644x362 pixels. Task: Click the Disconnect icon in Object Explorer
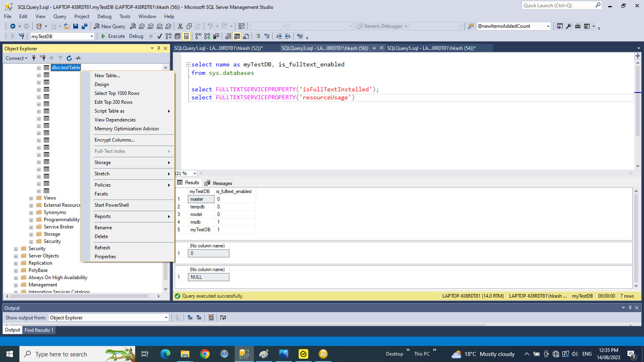[43, 58]
